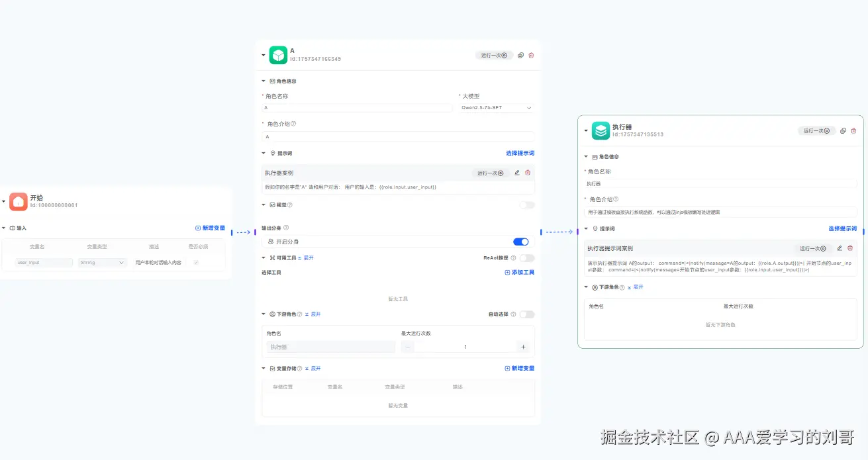Copy node A with the duplicate icon
This screenshot has width=868, height=460.
pos(520,56)
